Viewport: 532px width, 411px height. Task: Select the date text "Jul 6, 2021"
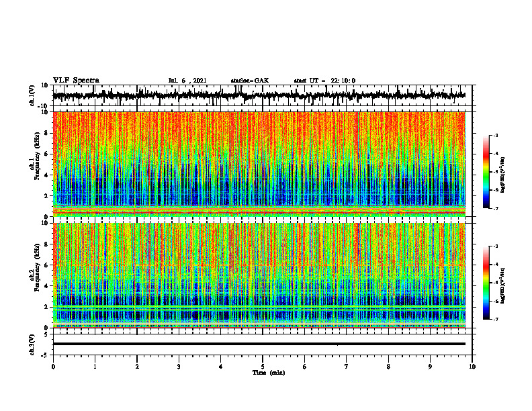click(187, 81)
